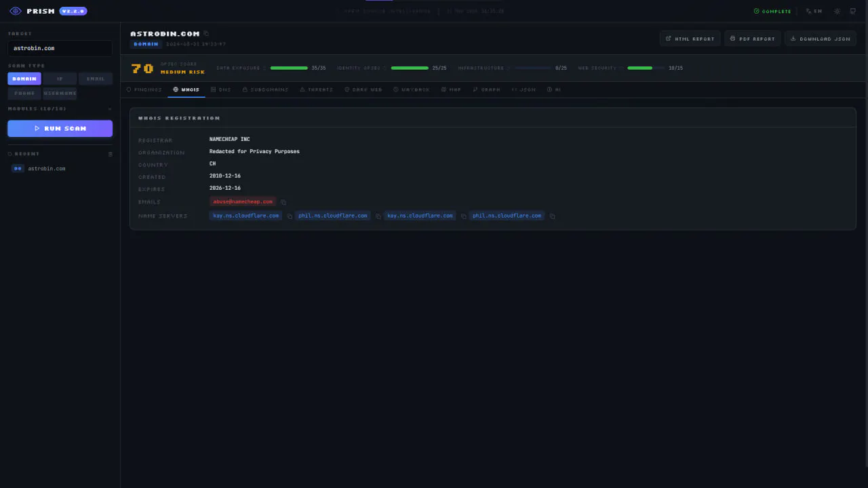The image size is (868, 488).
Task: Switch to the Whois tab
Action: [186, 89]
